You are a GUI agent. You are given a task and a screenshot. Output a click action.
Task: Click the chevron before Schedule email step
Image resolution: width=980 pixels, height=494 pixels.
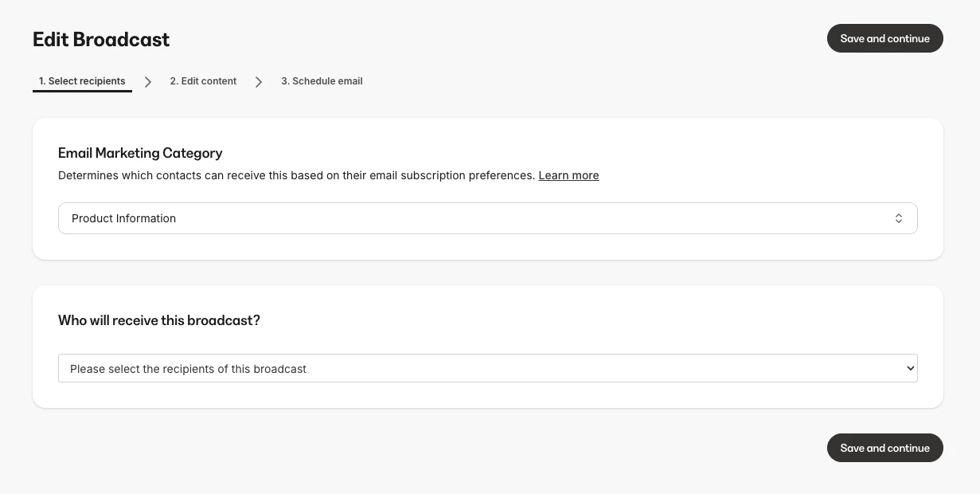pos(259,81)
